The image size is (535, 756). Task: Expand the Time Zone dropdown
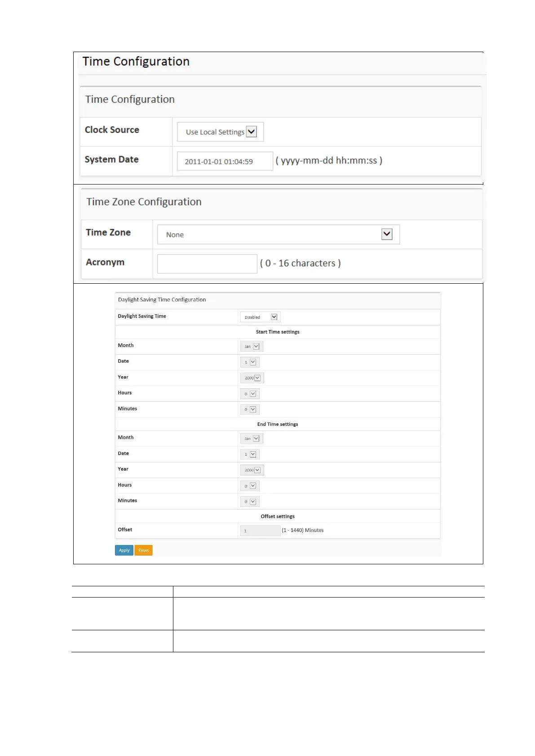pyautogui.click(x=278, y=234)
